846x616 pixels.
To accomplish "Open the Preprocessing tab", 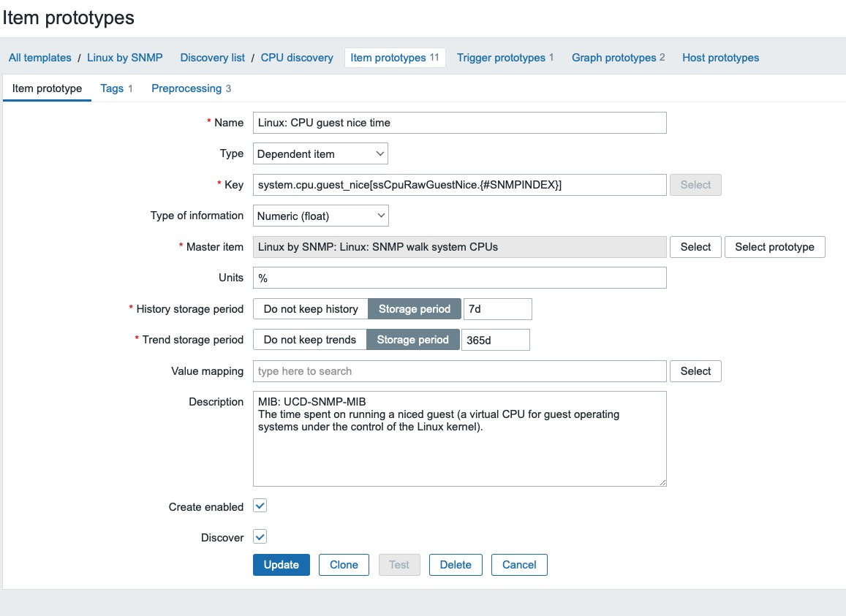I will click(186, 88).
